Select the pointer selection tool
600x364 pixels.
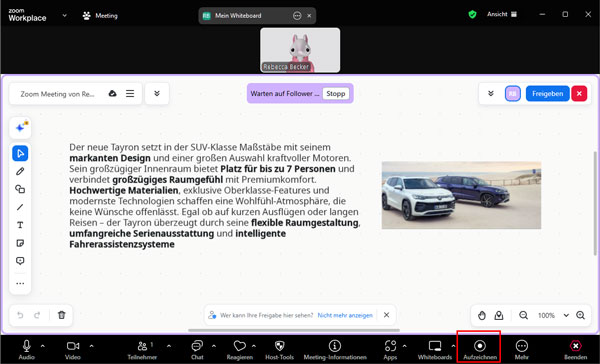pyautogui.click(x=20, y=153)
